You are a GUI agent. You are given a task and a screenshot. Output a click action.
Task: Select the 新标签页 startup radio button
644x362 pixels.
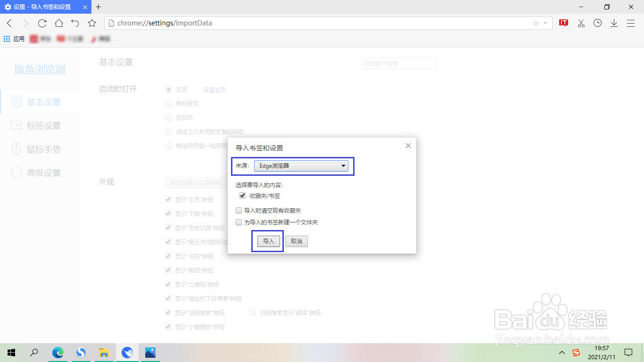pos(168,104)
